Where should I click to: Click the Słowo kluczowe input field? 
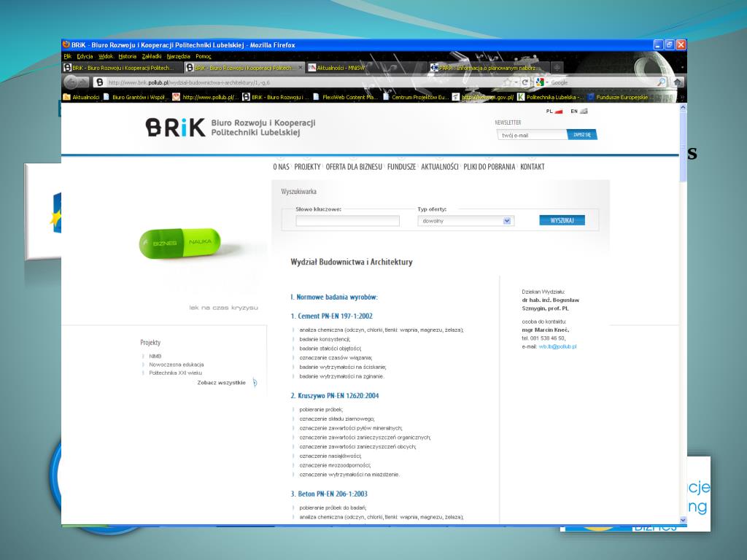click(347, 220)
